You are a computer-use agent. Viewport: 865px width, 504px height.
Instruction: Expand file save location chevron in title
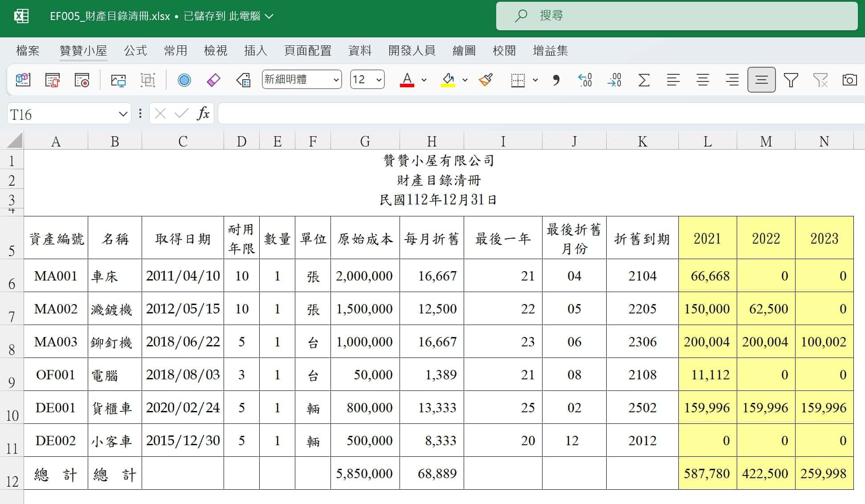point(269,16)
